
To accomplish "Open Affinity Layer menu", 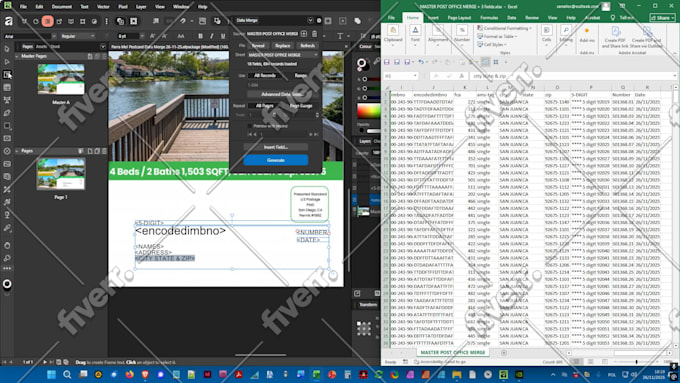I will (141, 7).
